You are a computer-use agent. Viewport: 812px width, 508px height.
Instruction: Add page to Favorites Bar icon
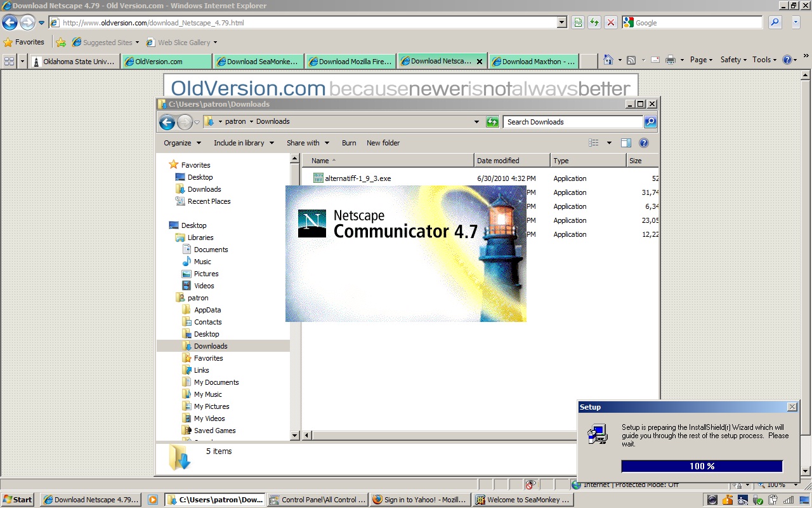point(61,43)
